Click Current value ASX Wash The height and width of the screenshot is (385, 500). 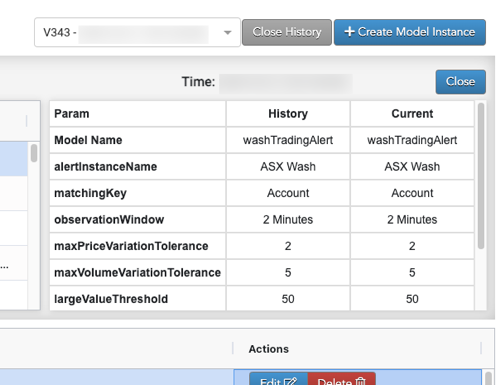click(412, 166)
